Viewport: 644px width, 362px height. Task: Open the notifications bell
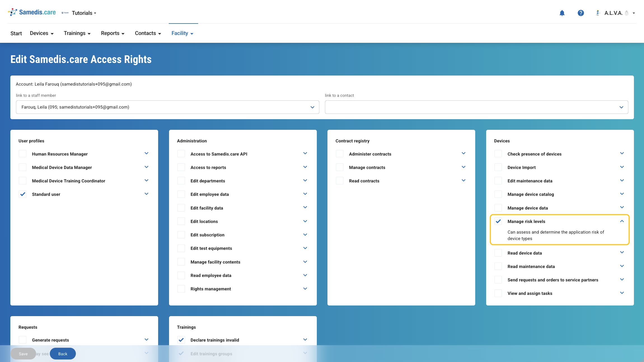pyautogui.click(x=562, y=13)
